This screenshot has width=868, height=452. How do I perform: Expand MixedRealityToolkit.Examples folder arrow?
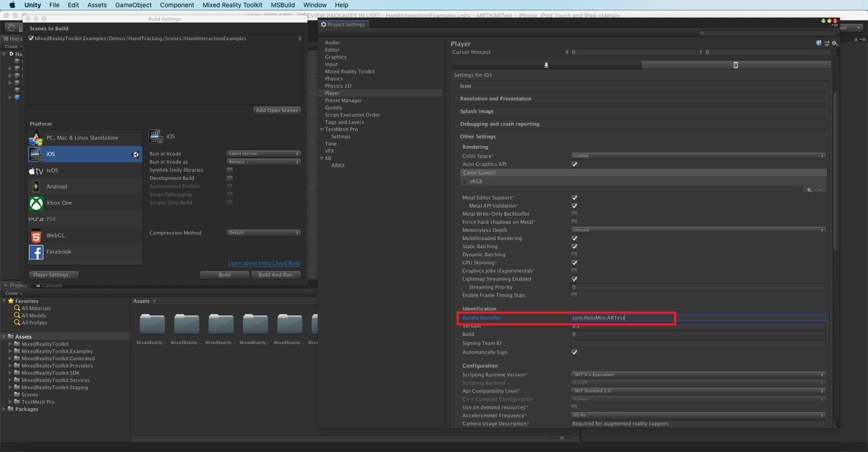(10, 351)
